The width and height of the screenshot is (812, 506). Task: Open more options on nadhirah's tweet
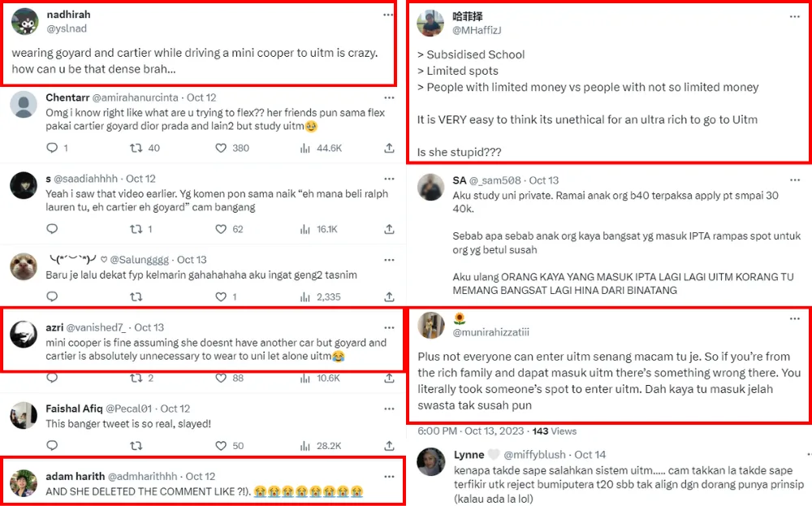coord(389,15)
